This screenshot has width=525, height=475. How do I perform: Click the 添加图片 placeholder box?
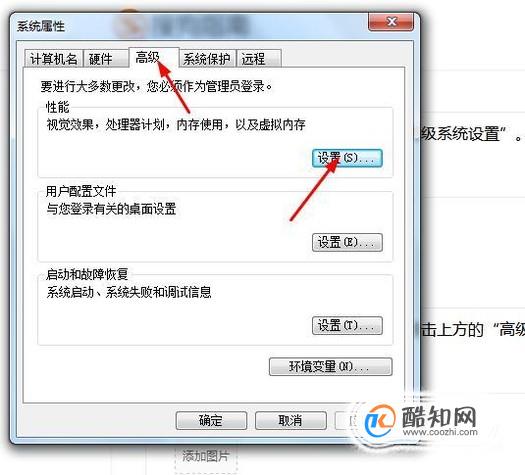(x=206, y=457)
